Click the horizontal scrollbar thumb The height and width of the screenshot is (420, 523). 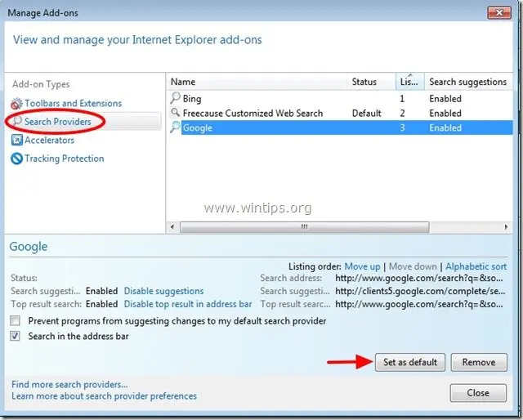pos(304,227)
